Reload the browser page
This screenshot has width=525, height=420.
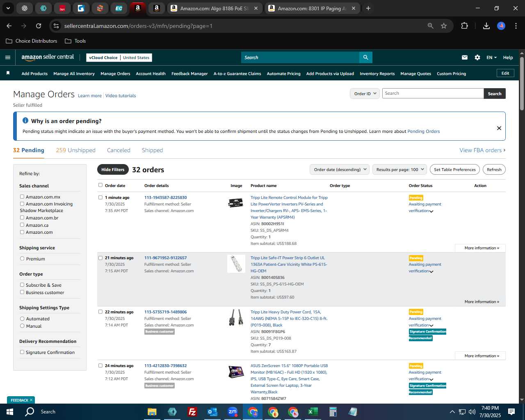click(x=39, y=26)
